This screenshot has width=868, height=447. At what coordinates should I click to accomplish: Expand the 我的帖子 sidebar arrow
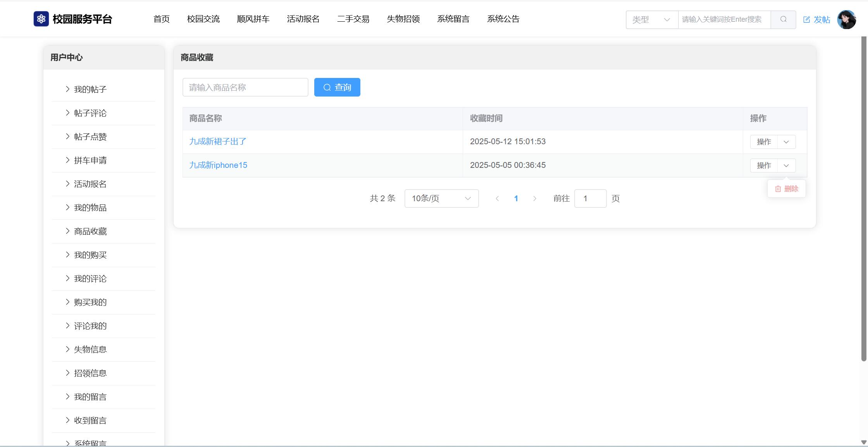pyautogui.click(x=68, y=89)
